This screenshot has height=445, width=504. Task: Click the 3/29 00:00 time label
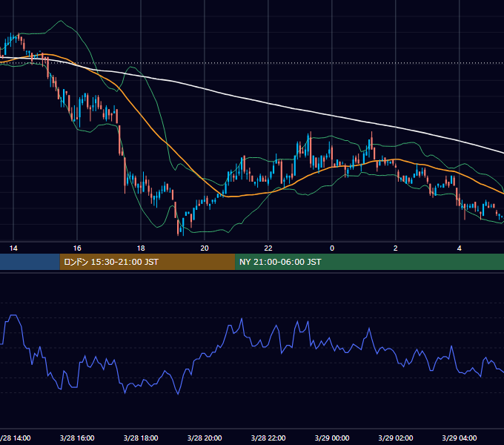[x=332, y=438]
